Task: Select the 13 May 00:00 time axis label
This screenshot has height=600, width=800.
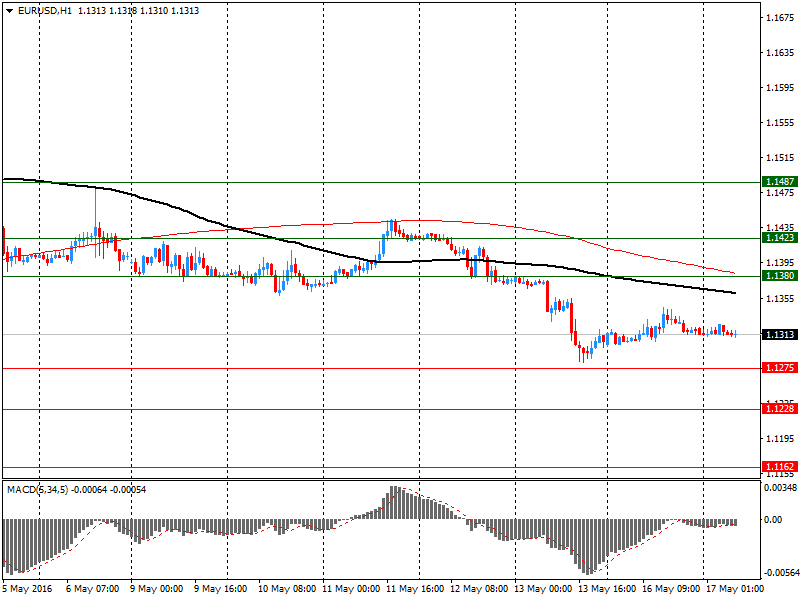Action: coord(543,589)
